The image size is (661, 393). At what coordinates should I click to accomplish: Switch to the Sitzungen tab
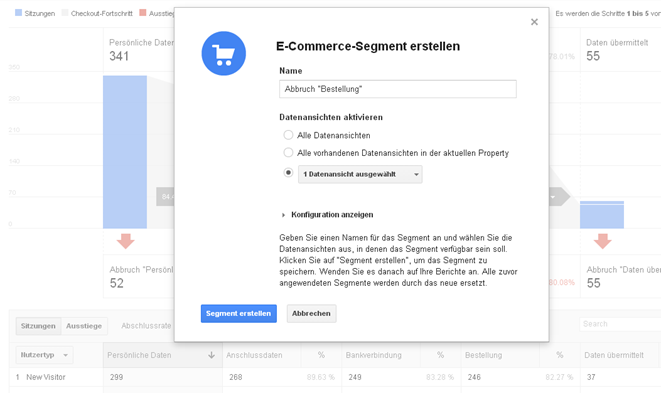[x=38, y=326]
